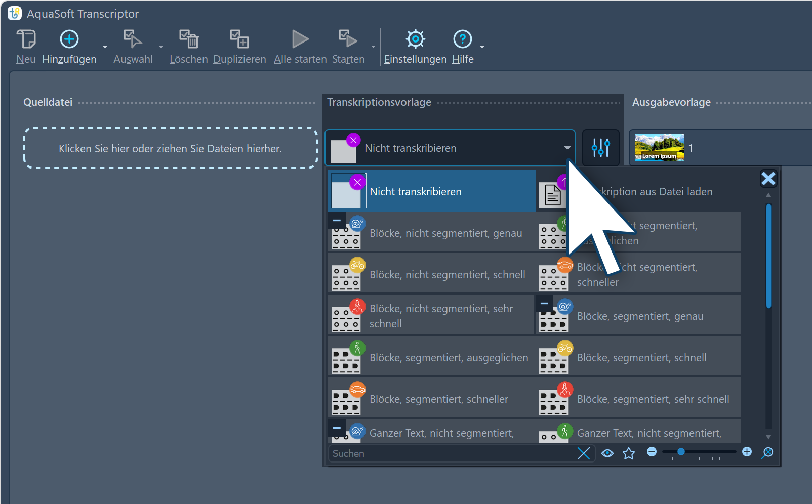Click the thumbnail size slider handle
The height and width of the screenshot is (504, 812).
point(681,452)
